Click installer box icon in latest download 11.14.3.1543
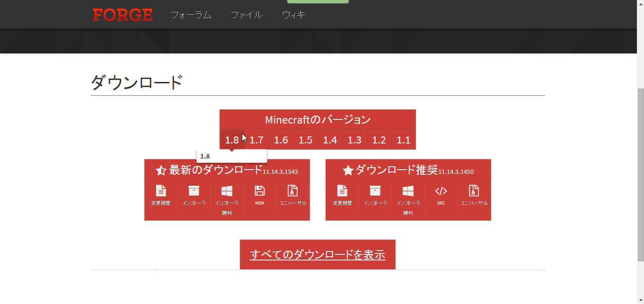The width and height of the screenshot is (644, 304). (x=194, y=191)
